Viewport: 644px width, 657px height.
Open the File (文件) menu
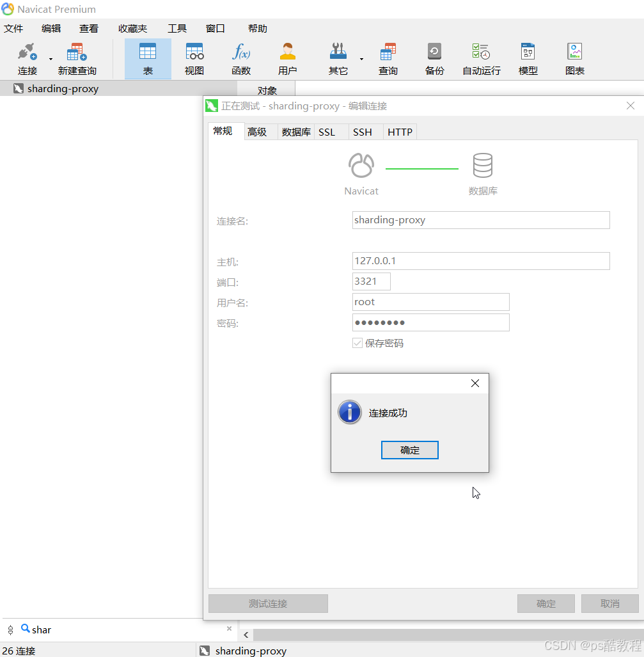click(x=13, y=29)
